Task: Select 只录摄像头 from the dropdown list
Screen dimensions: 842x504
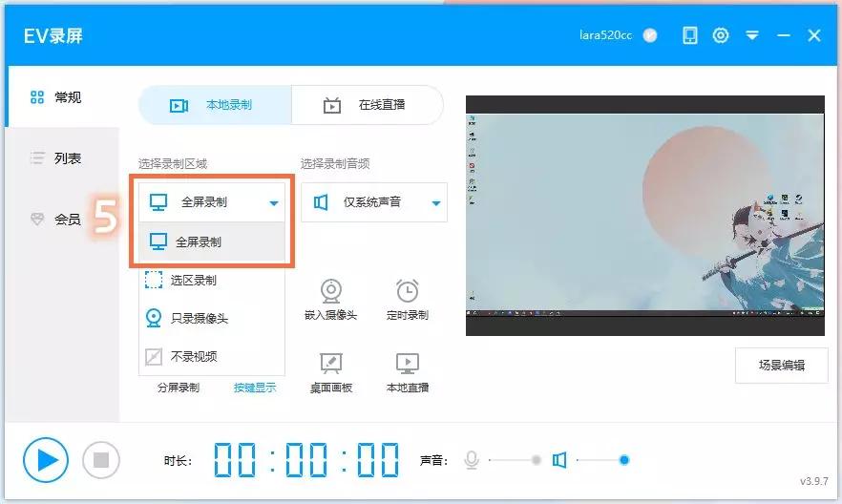Action: click(x=200, y=318)
